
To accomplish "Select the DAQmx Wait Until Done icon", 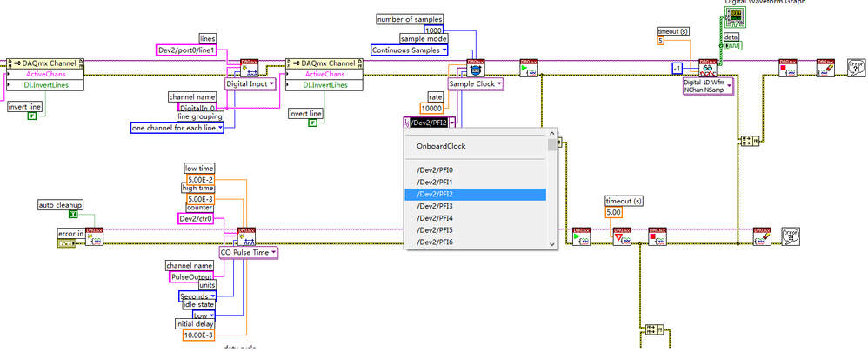I will tap(622, 236).
